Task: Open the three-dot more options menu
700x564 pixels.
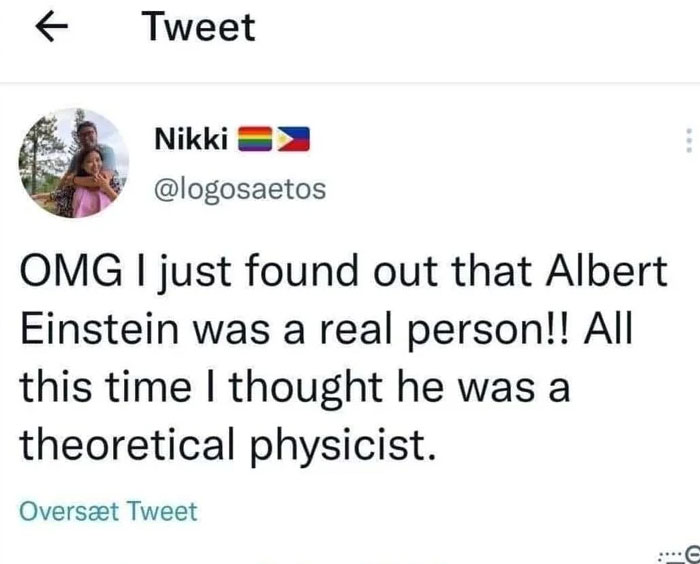Action: click(x=688, y=143)
